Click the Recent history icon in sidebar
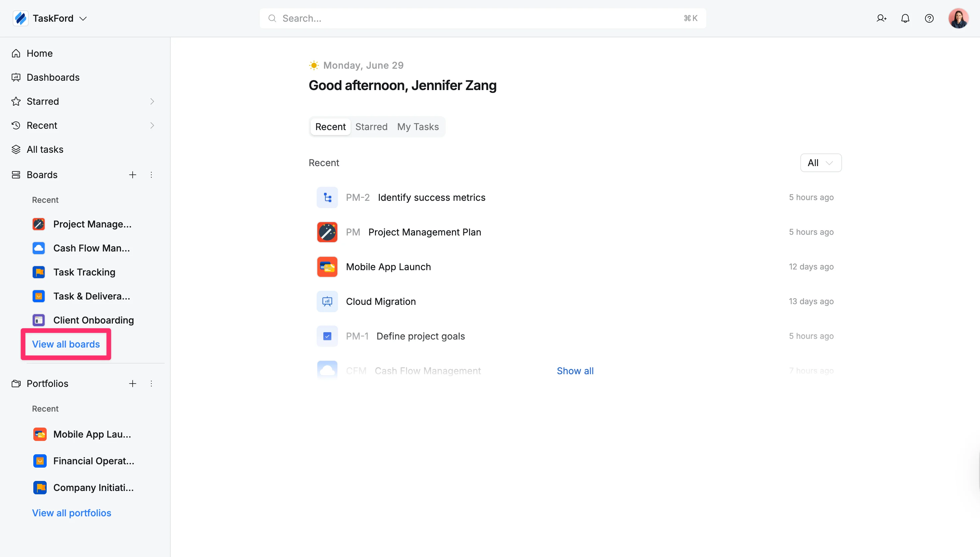 (x=16, y=125)
